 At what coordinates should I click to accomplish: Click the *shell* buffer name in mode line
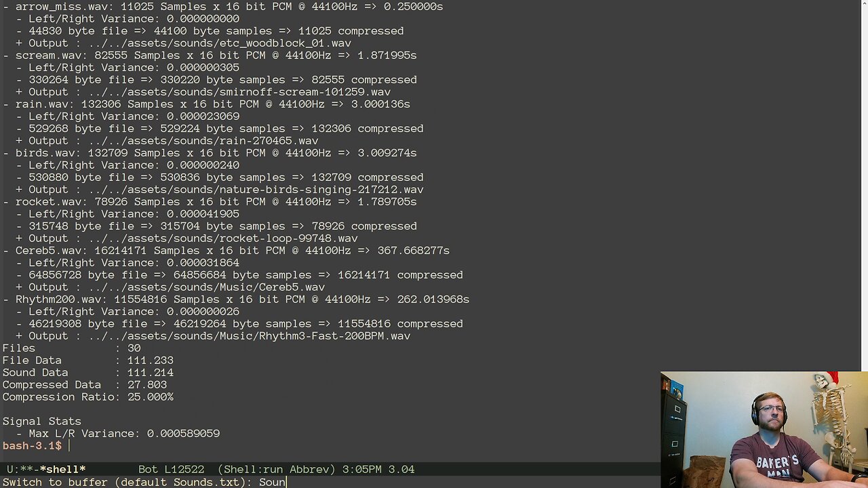point(62,469)
